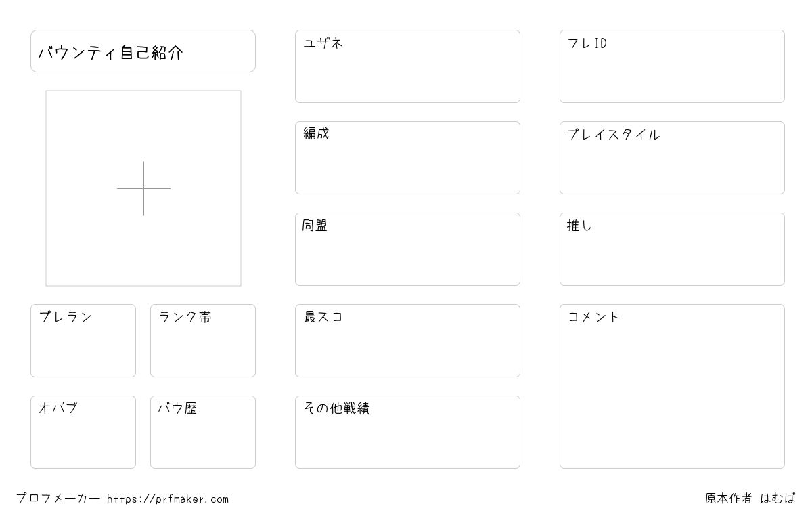Click the ユザネ input box

(407, 66)
